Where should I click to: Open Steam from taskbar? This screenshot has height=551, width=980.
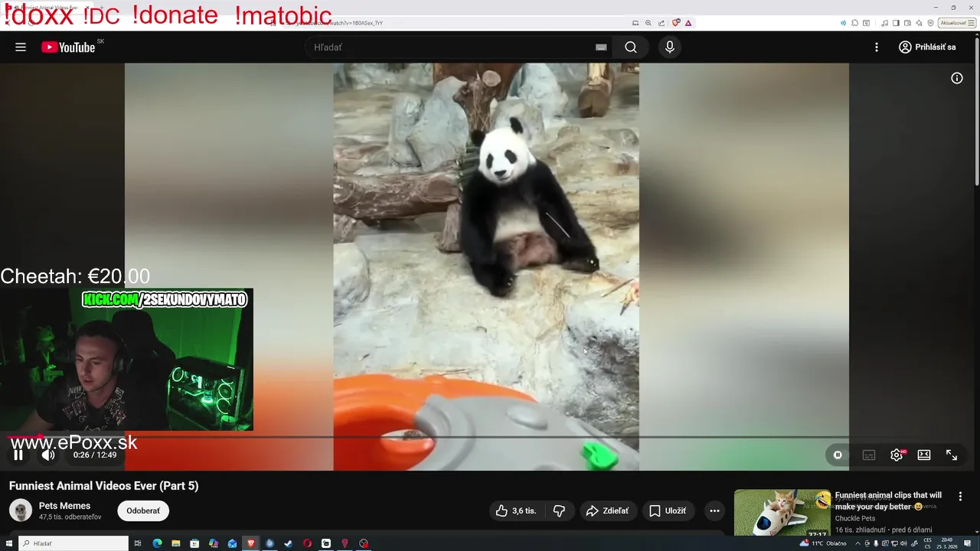tap(288, 543)
